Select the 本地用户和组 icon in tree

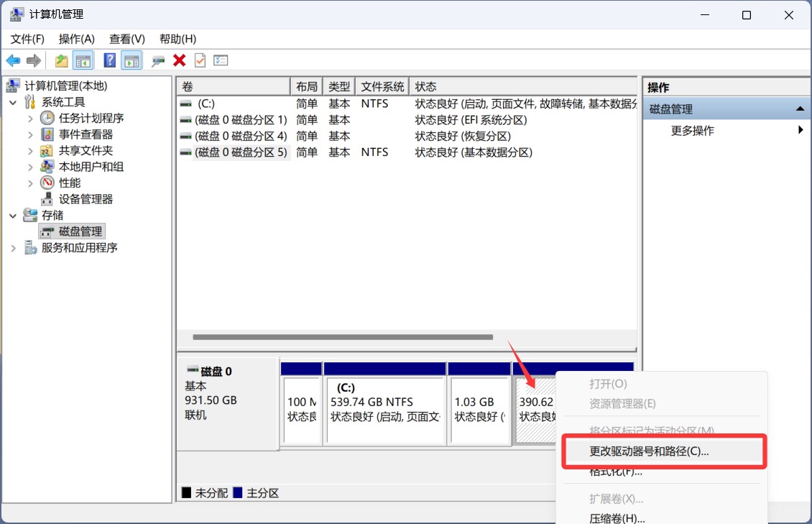[x=47, y=167]
